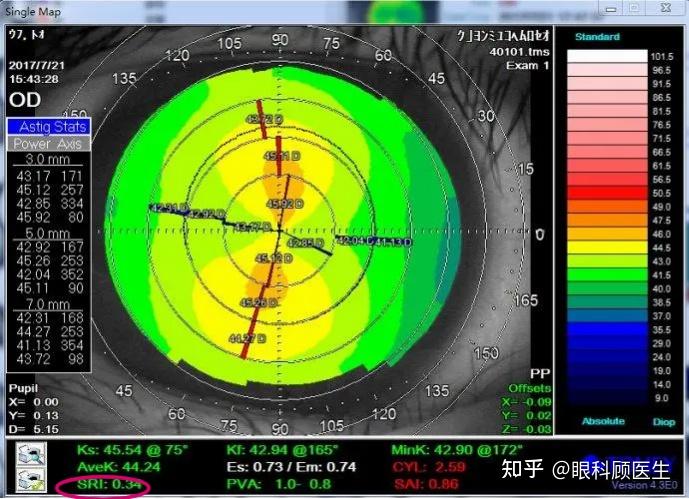
Task: Click the blue 35.5 scale swatch
Action: pos(607,329)
